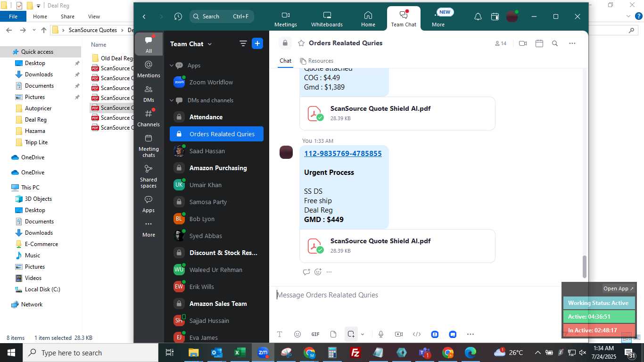644x362 pixels.
Task: Open the Samosa Party channel
Action: click(216, 202)
